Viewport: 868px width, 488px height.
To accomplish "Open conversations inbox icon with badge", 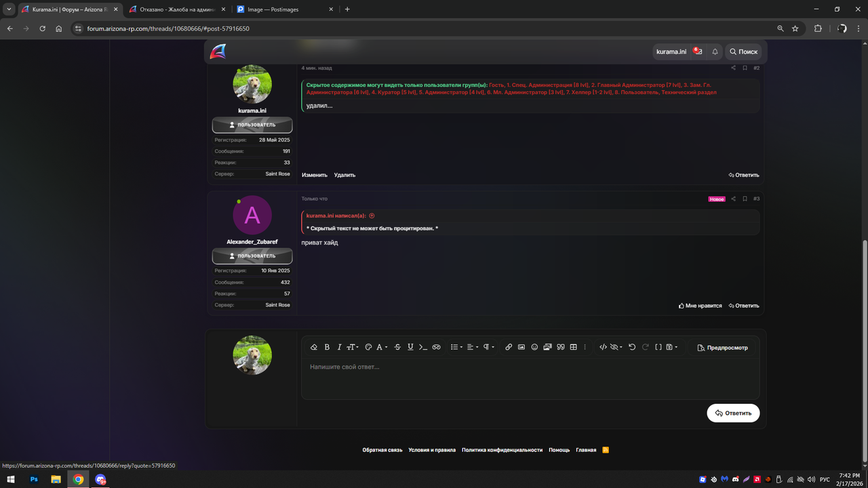I will [x=698, y=52].
